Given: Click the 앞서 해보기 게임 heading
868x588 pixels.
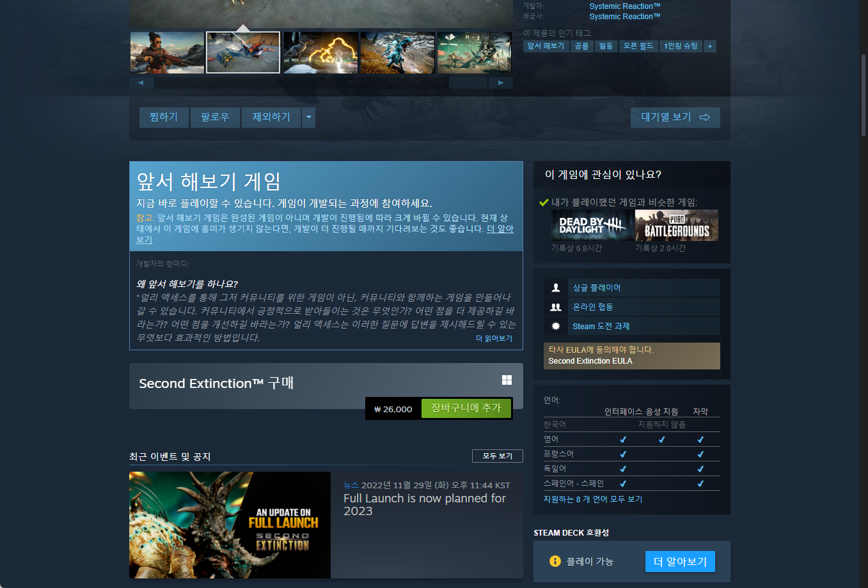Looking at the screenshot, I should (209, 182).
